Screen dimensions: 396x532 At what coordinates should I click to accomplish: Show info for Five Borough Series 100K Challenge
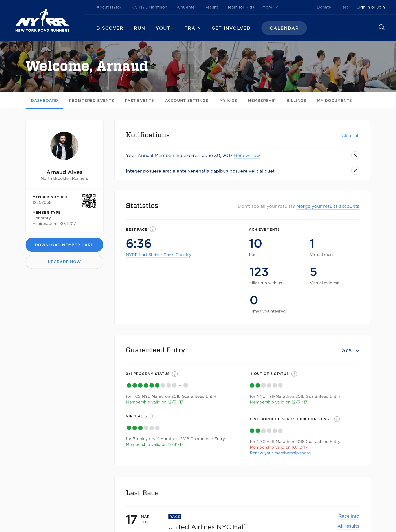point(337,419)
